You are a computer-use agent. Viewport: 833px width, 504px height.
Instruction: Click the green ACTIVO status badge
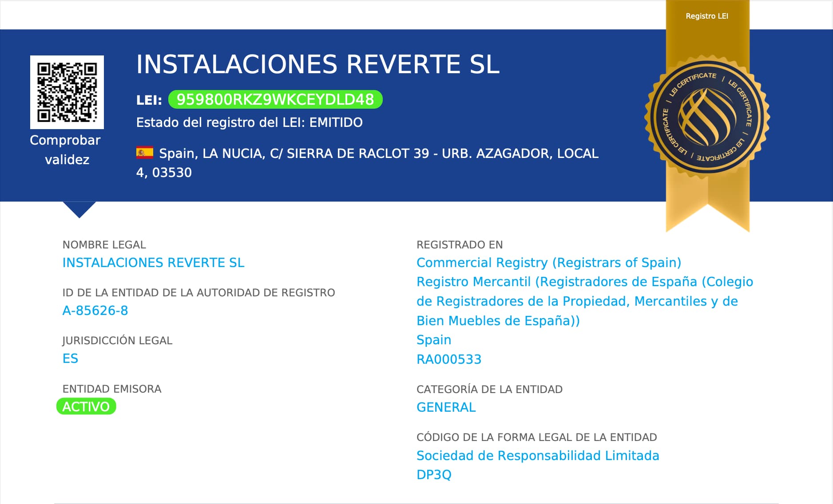point(86,406)
